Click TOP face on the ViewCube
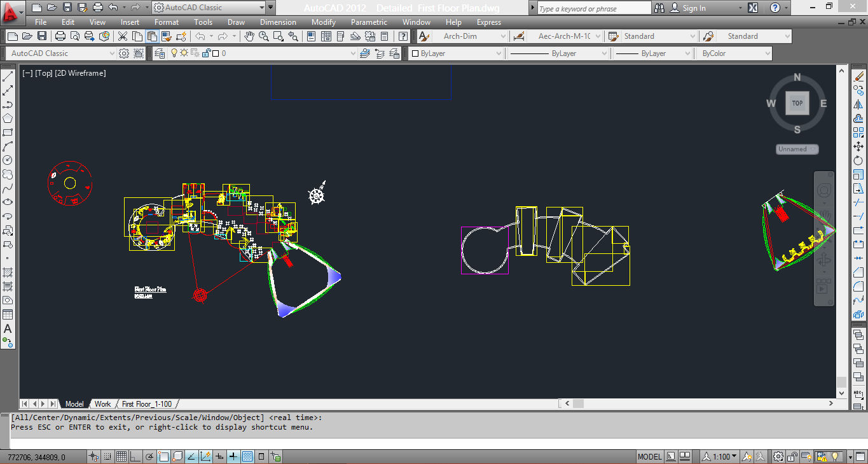The image size is (868, 464). point(797,103)
